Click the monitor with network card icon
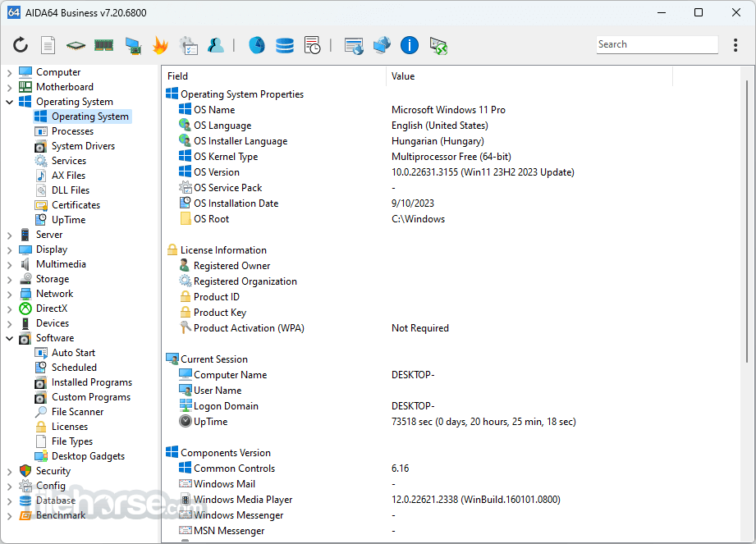Viewport: 756px width, 544px height. 133,46
